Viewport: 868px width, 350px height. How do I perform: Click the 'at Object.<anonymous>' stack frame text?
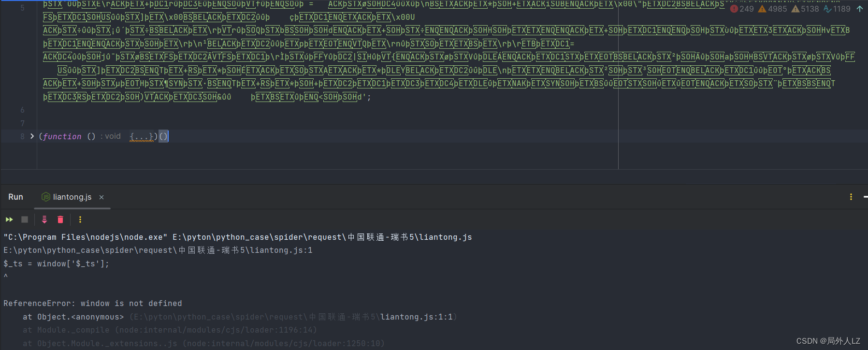(x=73, y=317)
